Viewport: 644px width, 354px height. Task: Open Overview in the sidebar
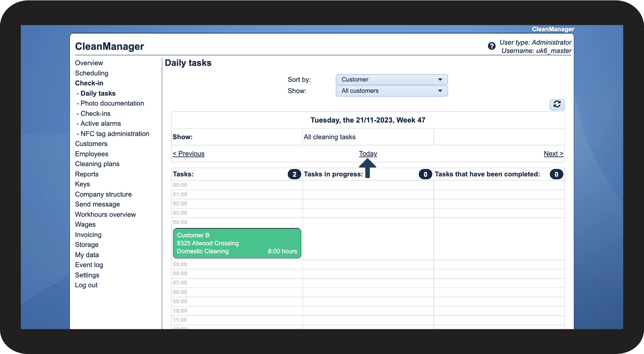tap(89, 63)
